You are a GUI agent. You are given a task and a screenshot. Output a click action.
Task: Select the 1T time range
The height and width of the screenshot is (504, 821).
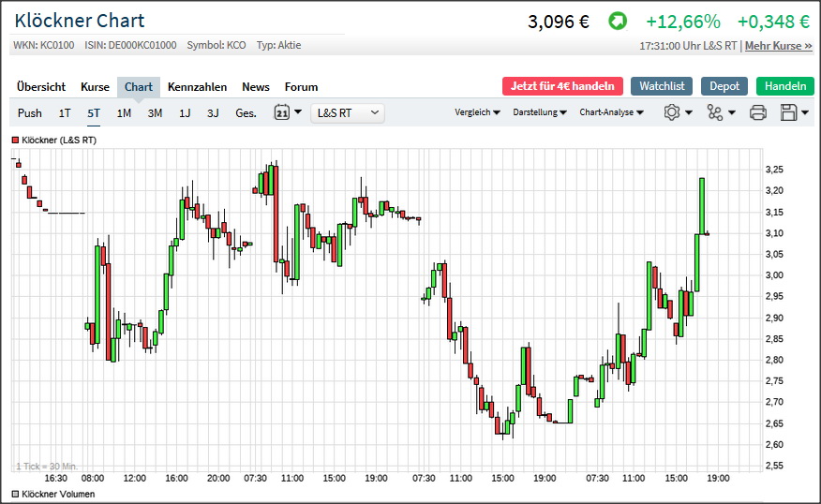[65, 113]
